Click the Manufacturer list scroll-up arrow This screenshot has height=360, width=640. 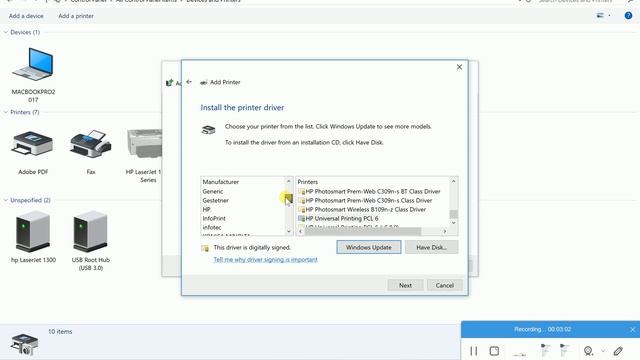[289, 181]
